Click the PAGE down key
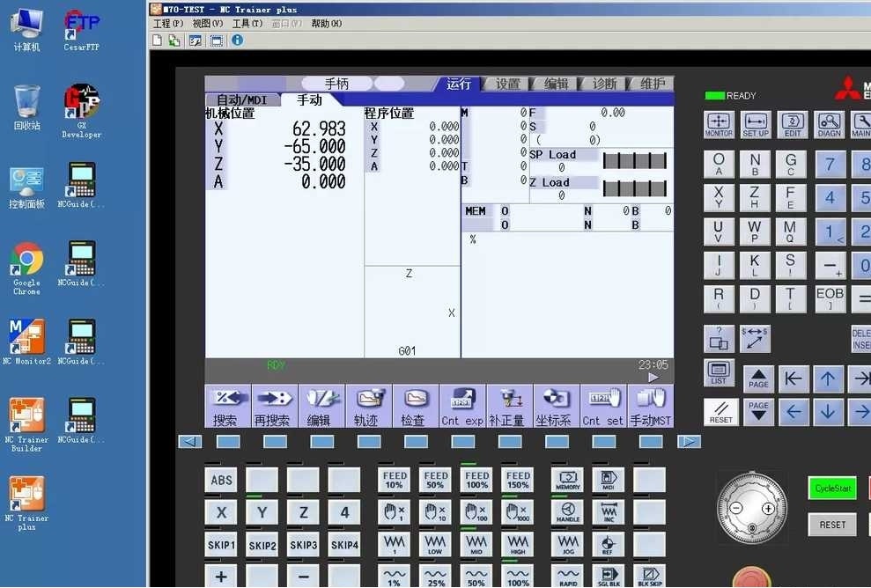This screenshot has width=871, height=588. pos(757,411)
